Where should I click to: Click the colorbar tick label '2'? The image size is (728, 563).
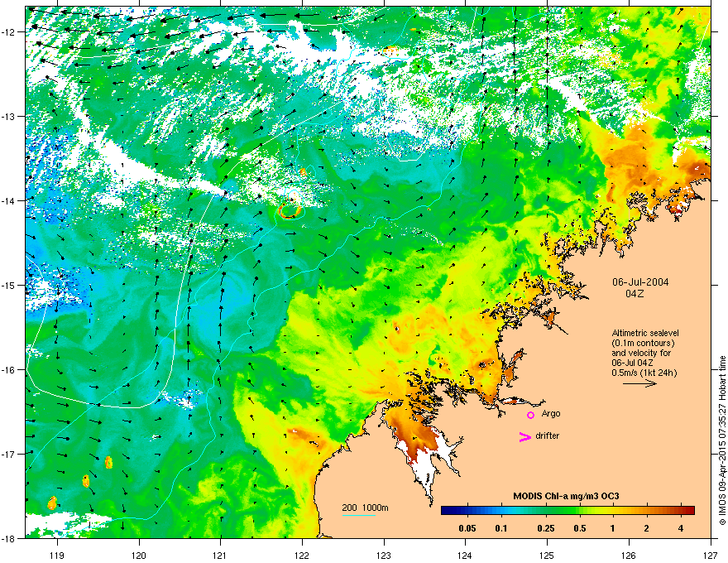point(647,528)
